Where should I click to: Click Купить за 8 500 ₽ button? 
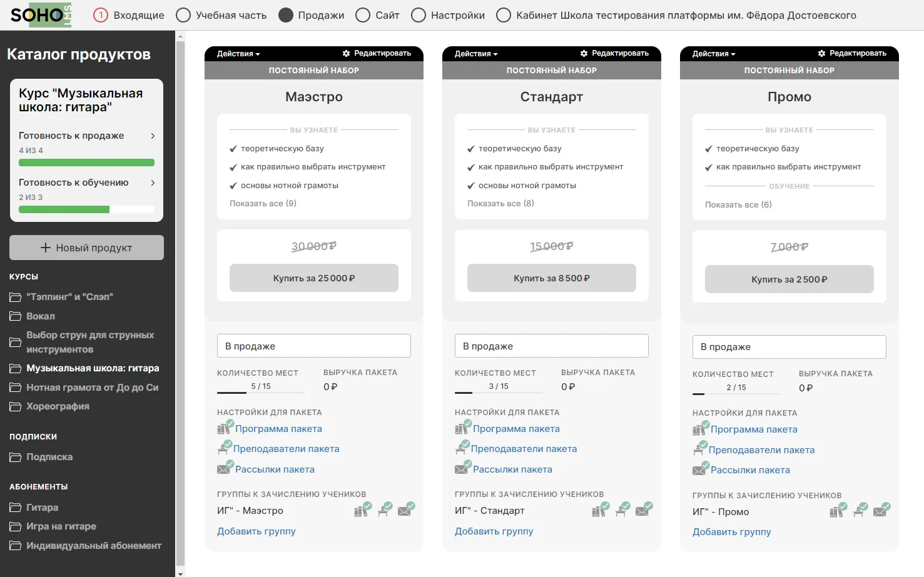point(552,278)
